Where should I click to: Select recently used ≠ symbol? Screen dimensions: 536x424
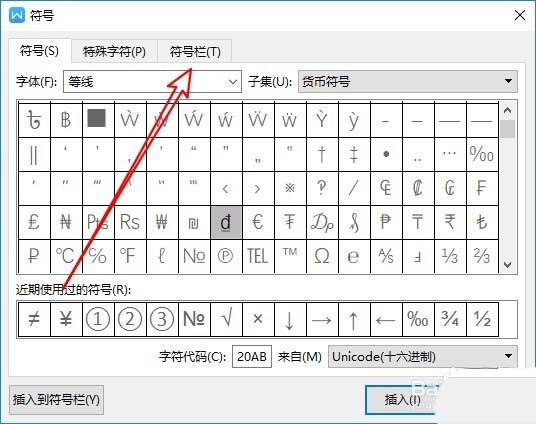(x=34, y=319)
